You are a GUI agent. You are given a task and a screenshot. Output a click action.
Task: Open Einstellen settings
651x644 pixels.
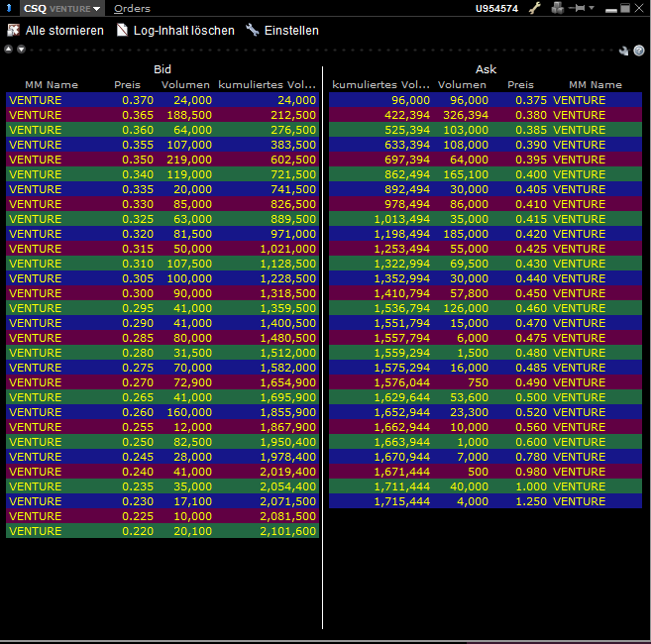(x=282, y=31)
